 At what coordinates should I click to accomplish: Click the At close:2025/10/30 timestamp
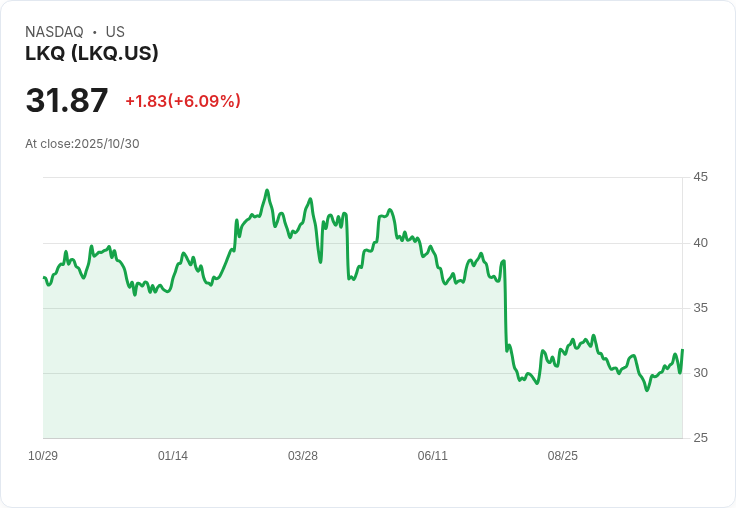pyautogui.click(x=82, y=143)
